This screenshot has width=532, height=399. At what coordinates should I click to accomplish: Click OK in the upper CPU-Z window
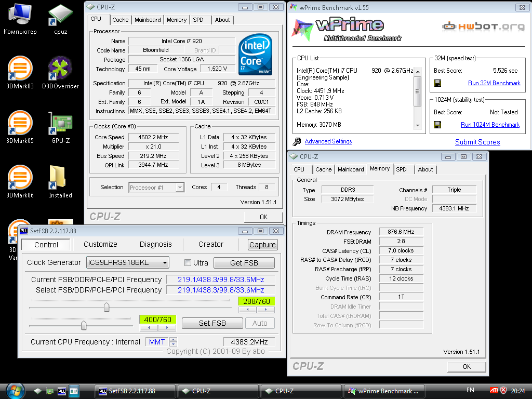(x=263, y=217)
